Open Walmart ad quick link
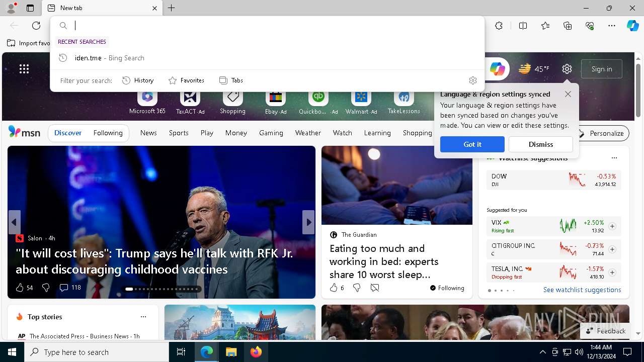The image size is (644, 362). [x=361, y=102]
